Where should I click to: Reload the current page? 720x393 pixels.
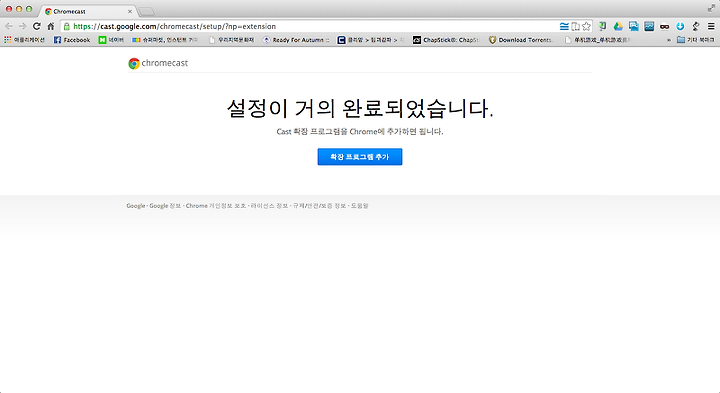point(37,26)
